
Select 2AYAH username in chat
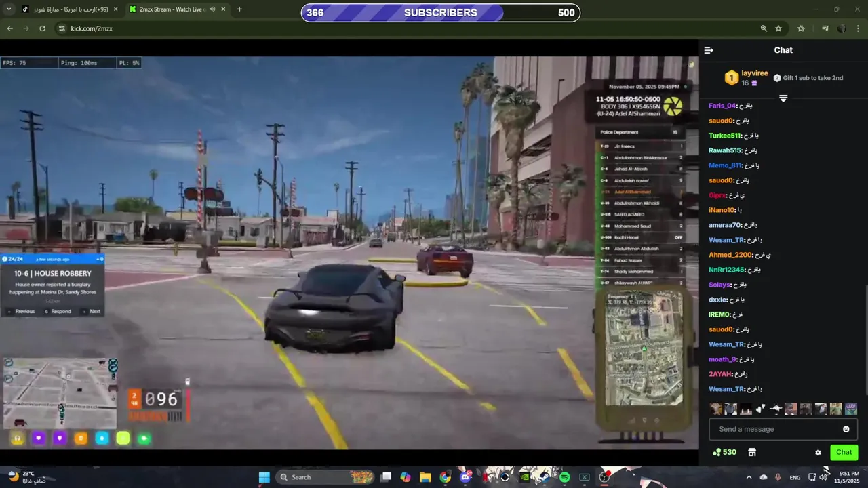click(720, 374)
